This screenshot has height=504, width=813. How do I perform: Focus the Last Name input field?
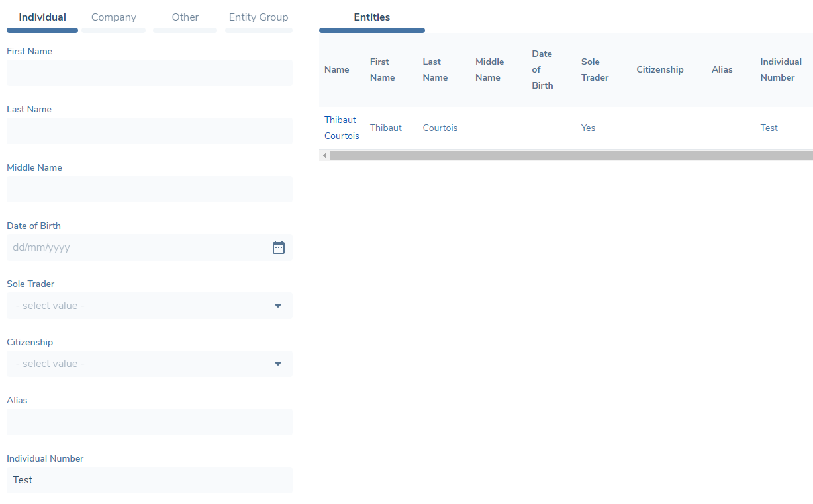(x=149, y=131)
